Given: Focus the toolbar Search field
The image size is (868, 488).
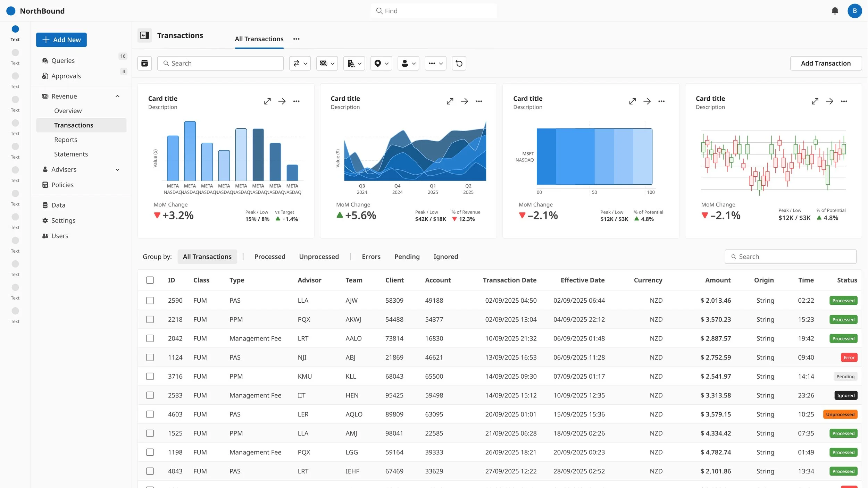Looking at the screenshot, I should pos(220,63).
